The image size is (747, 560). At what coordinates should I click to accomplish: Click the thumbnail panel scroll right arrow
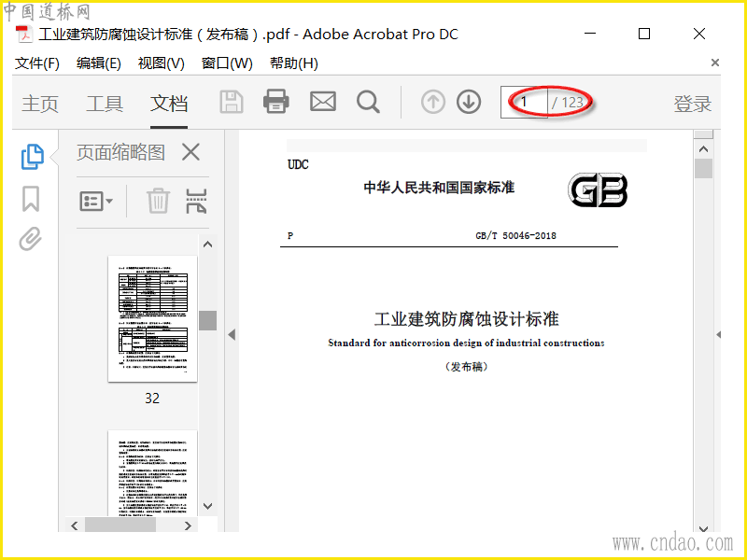tap(188, 525)
